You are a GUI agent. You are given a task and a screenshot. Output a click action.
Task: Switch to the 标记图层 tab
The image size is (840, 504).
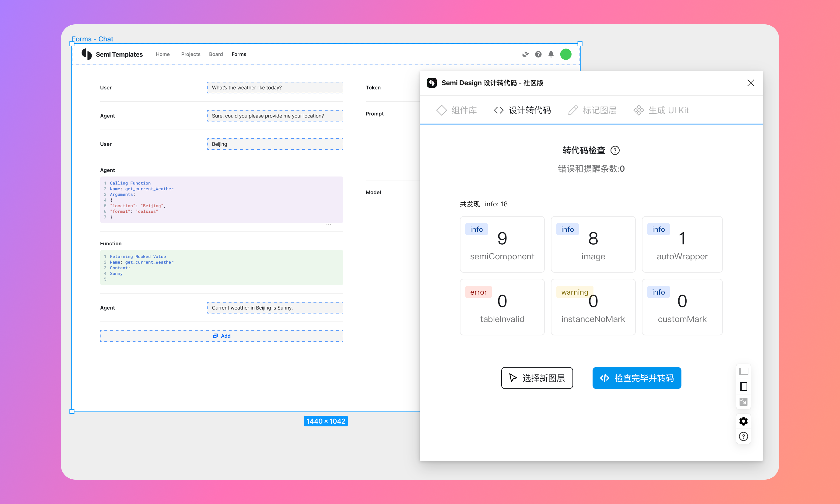pyautogui.click(x=592, y=110)
